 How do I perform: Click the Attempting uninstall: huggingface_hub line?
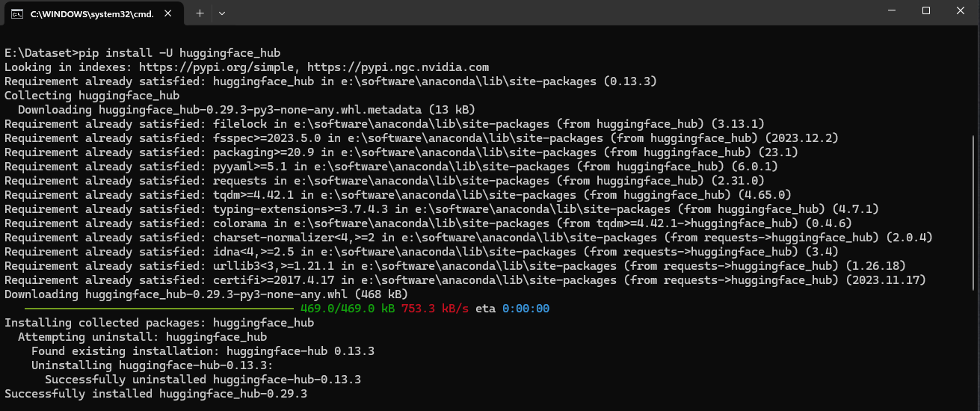tap(142, 337)
